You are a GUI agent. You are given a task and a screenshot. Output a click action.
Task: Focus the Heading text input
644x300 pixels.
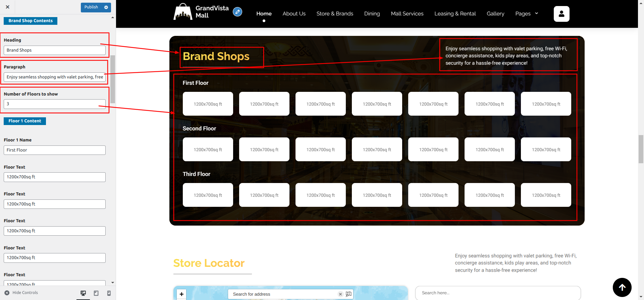tap(54, 50)
